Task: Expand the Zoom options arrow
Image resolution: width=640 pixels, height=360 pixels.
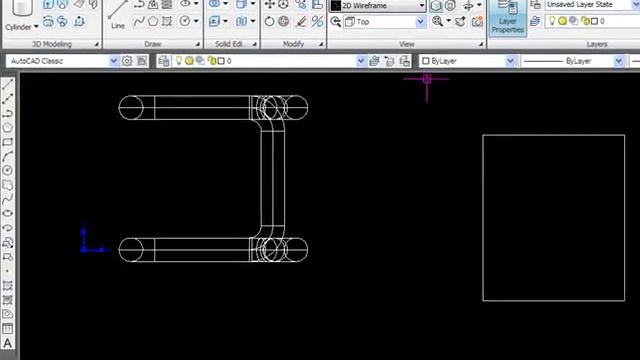Action: (449, 21)
